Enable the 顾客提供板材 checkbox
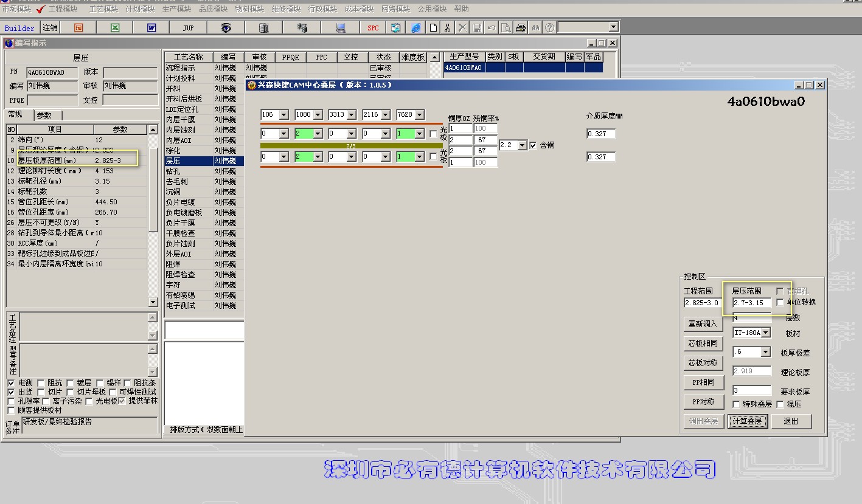The width and height of the screenshot is (862, 504). pyautogui.click(x=11, y=410)
